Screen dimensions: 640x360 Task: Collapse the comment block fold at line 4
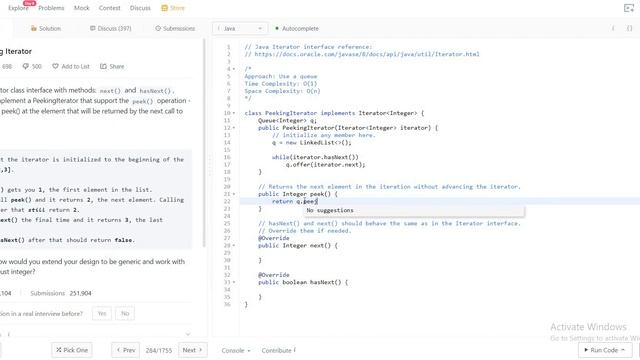point(234,69)
